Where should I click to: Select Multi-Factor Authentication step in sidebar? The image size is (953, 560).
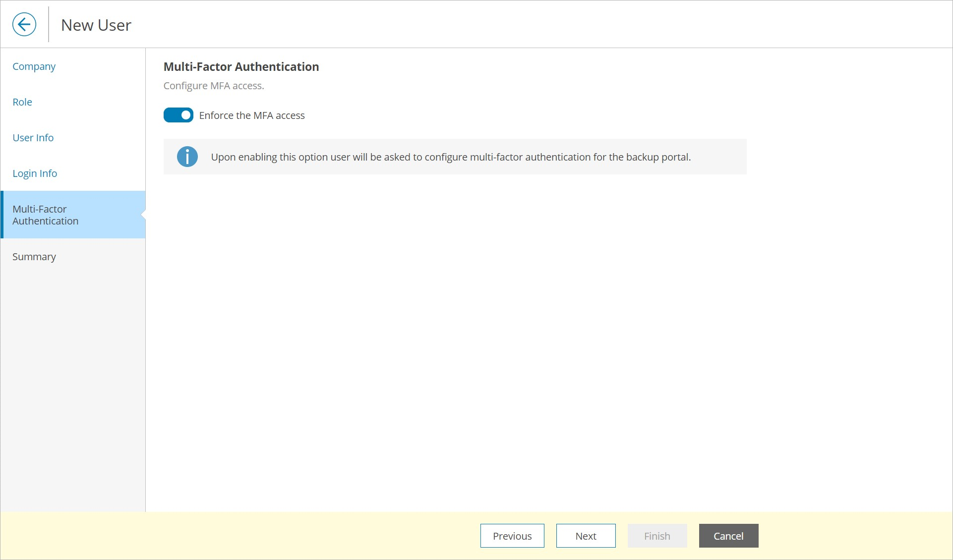click(45, 215)
